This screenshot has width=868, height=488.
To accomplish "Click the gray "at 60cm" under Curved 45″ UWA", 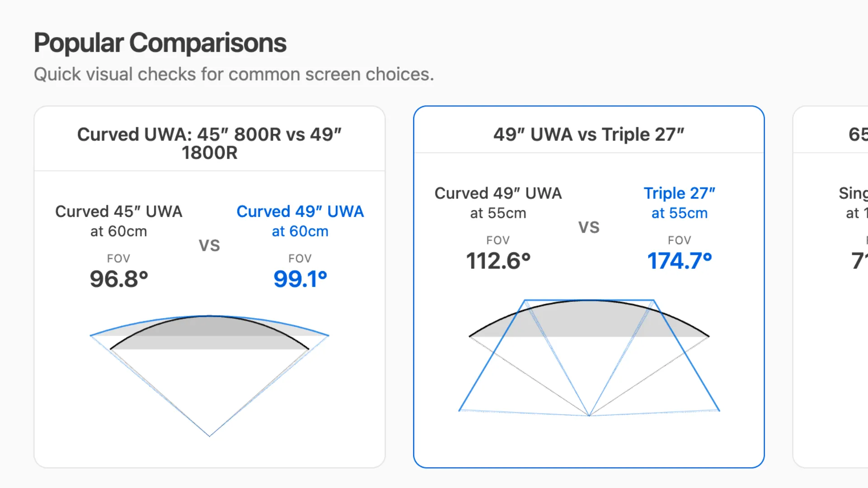I will (118, 231).
